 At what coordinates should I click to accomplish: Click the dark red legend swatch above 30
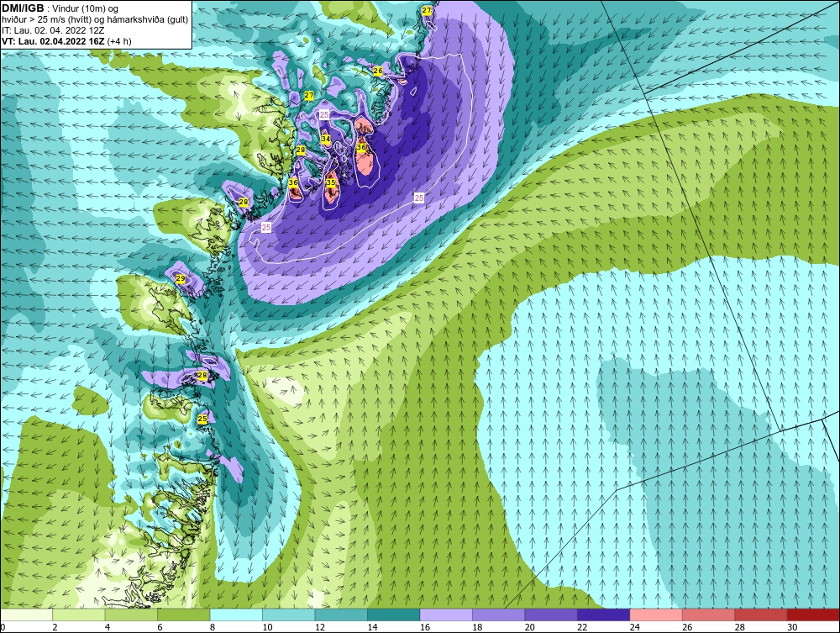click(814, 615)
